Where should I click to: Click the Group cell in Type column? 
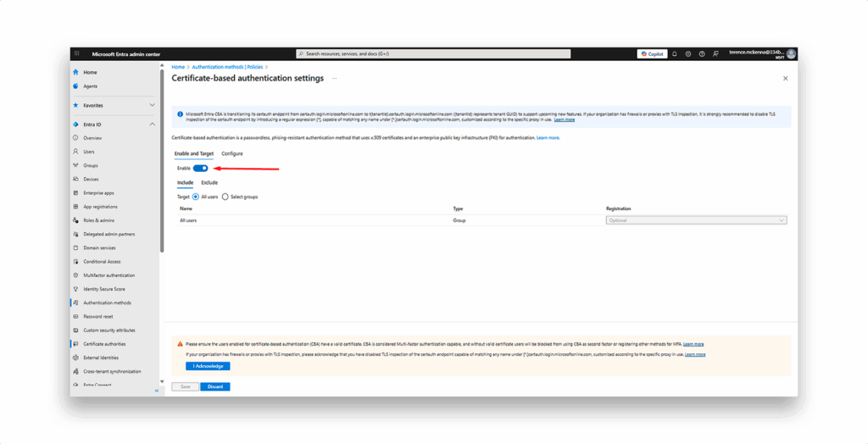pyautogui.click(x=459, y=220)
